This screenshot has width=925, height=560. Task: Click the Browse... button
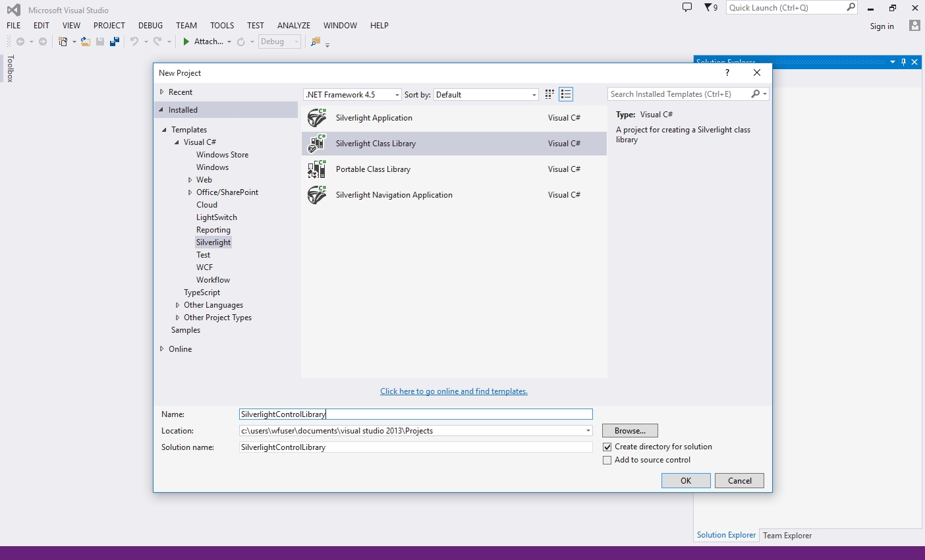[630, 431]
